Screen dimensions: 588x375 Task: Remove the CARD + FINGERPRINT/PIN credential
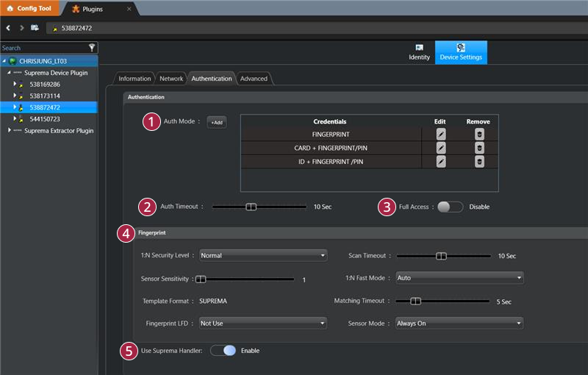(x=479, y=148)
